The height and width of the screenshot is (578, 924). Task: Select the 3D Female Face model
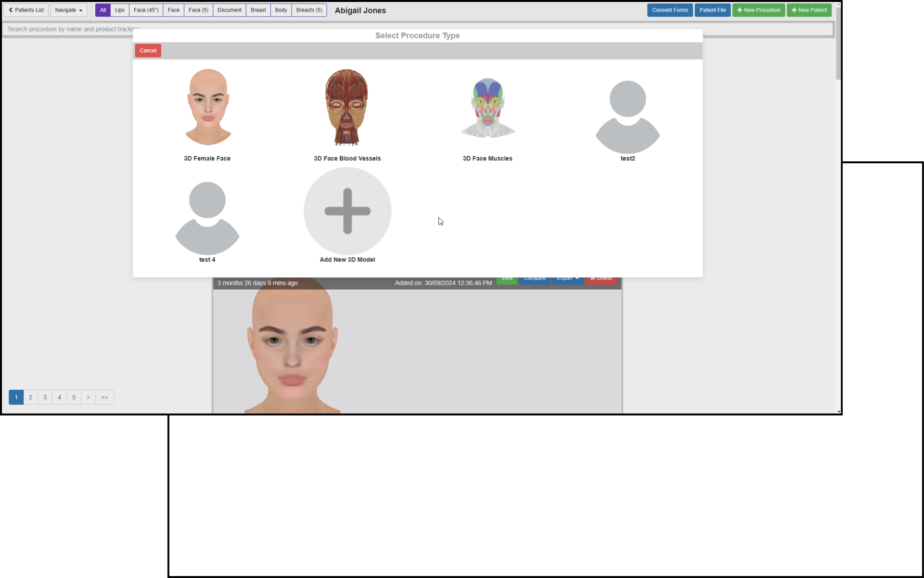(x=207, y=108)
